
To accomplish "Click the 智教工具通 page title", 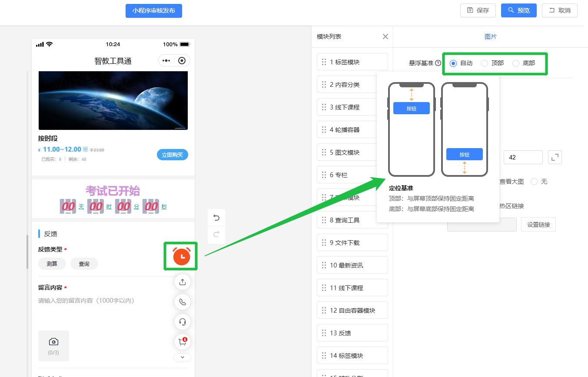I will (113, 61).
